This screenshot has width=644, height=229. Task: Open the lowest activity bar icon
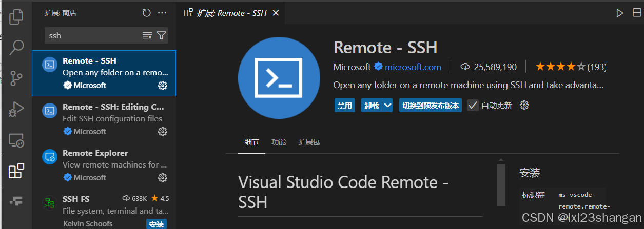coord(16,202)
